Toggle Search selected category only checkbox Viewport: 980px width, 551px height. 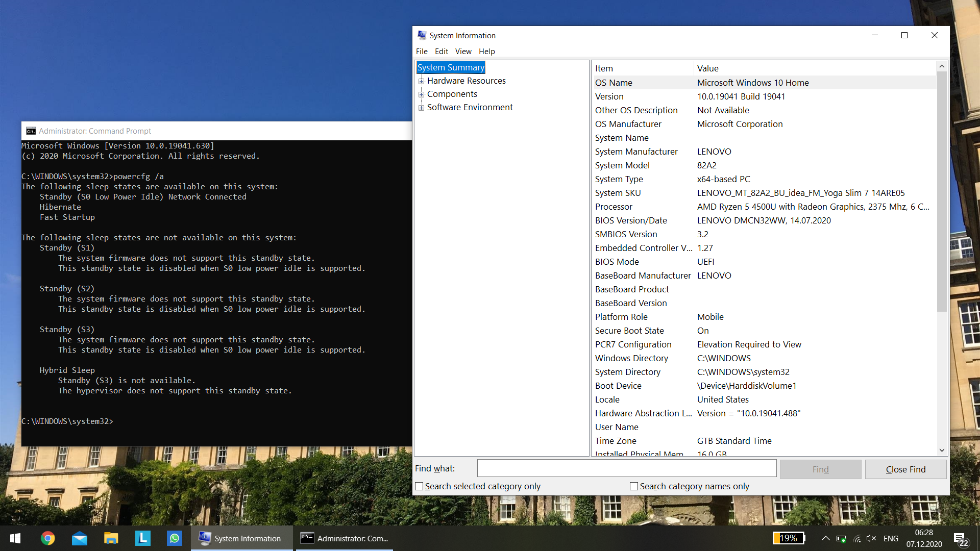419,486
